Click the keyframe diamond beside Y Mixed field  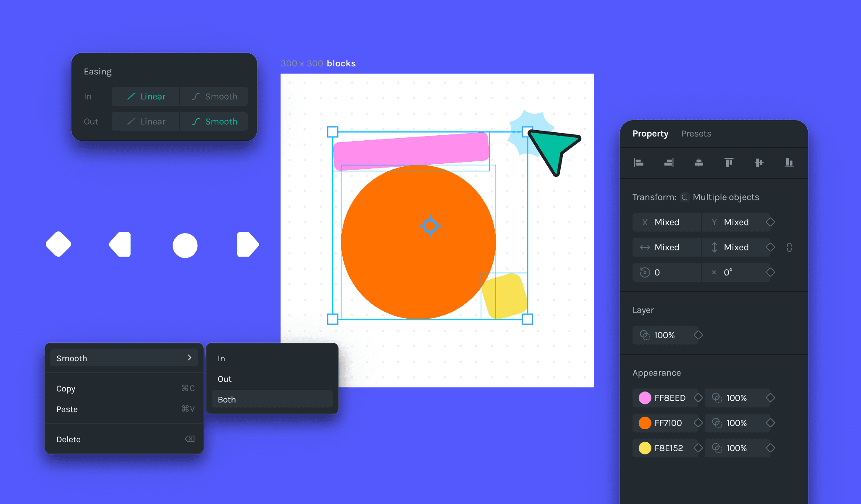tap(771, 222)
